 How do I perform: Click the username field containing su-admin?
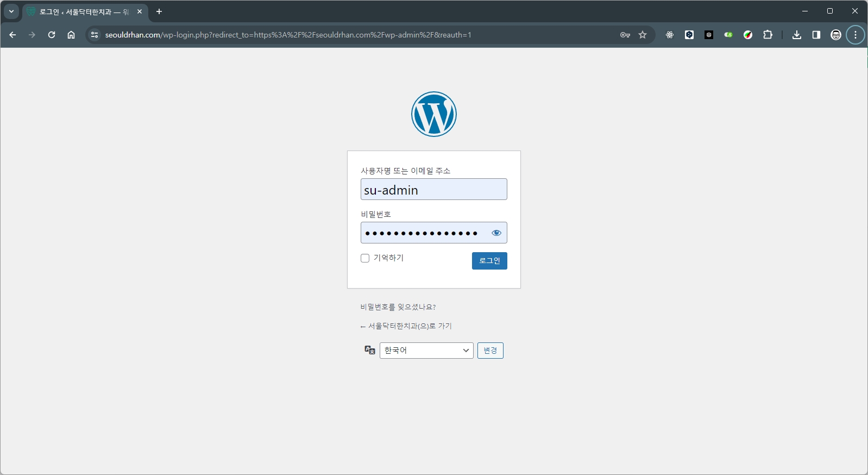[433, 190]
